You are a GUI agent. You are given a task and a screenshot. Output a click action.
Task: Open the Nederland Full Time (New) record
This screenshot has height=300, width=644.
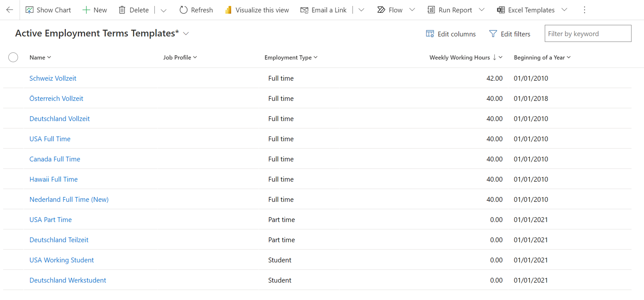tap(69, 199)
